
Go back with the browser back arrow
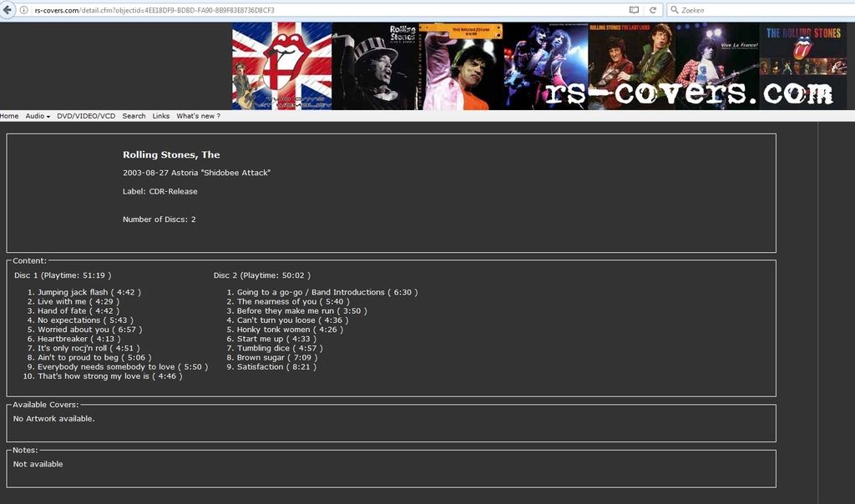pos(7,10)
